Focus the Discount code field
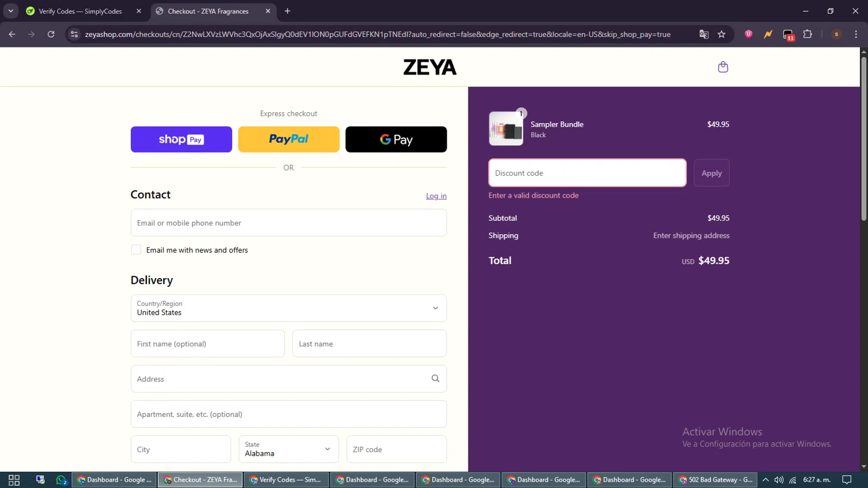Viewport: 868px width, 488px height. 587,173
